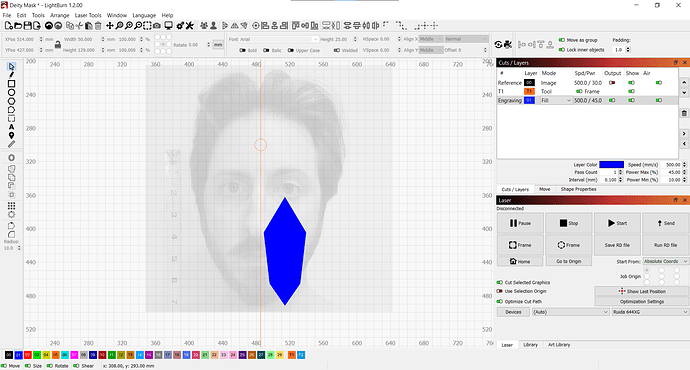690x370 pixels.
Task: Activate the Text tool marked A
Action: (11, 127)
